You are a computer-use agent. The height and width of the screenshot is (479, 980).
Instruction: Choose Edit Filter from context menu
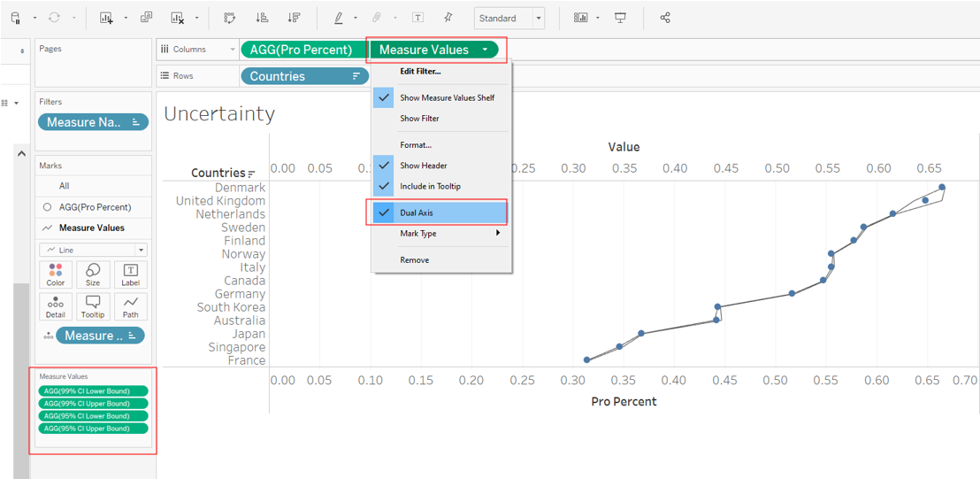tap(420, 71)
